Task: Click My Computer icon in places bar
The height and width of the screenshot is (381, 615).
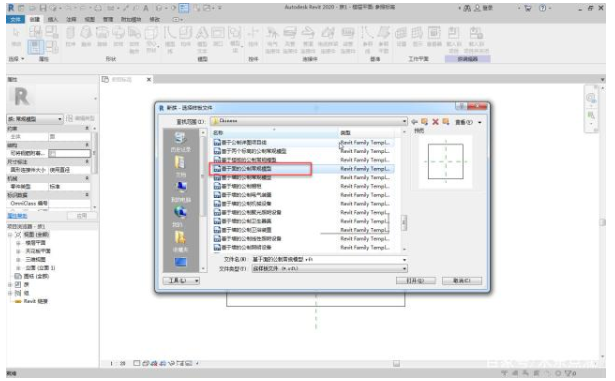Action: point(181,191)
